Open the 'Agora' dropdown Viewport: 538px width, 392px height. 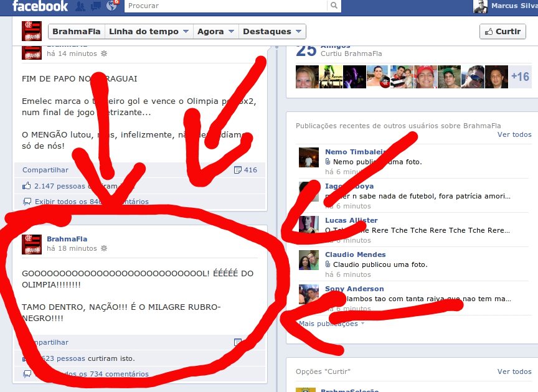215,32
